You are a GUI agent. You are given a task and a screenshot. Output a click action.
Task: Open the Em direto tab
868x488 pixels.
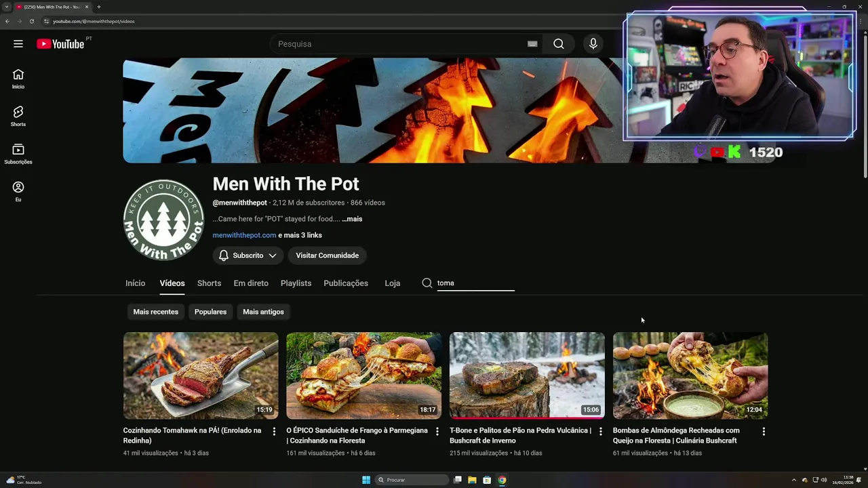pyautogui.click(x=251, y=283)
